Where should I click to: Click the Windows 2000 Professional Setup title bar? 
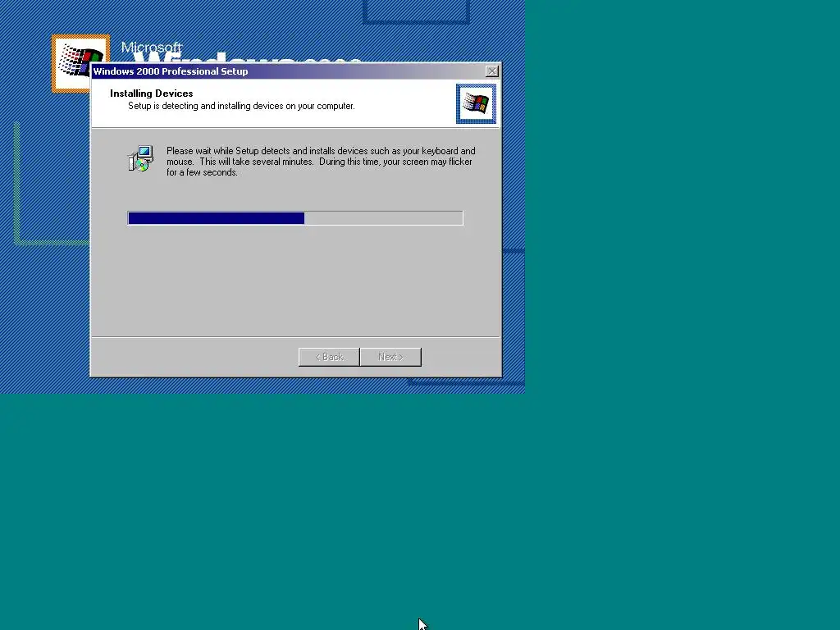pyautogui.click(x=295, y=71)
